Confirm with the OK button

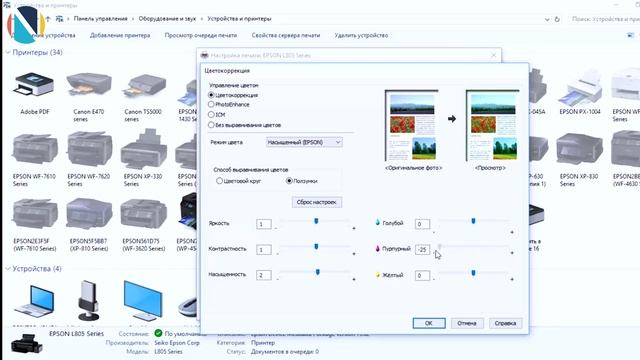tap(429, 323)
